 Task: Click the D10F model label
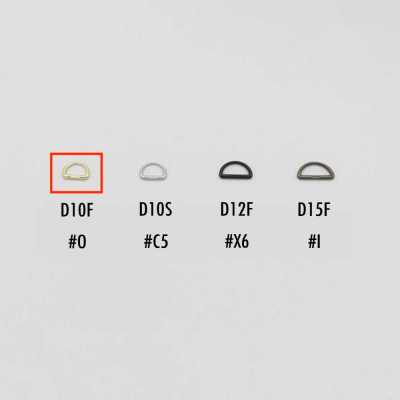77,210
